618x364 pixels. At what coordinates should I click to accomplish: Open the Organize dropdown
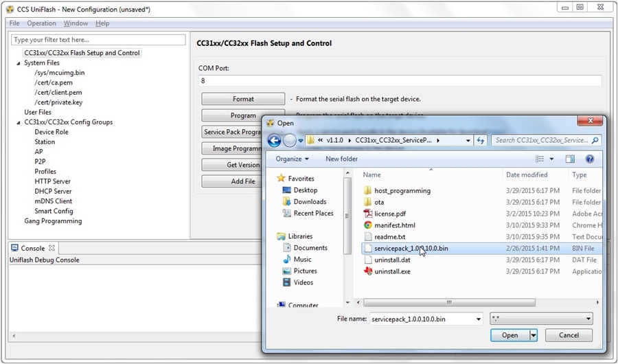coord(292,159)
